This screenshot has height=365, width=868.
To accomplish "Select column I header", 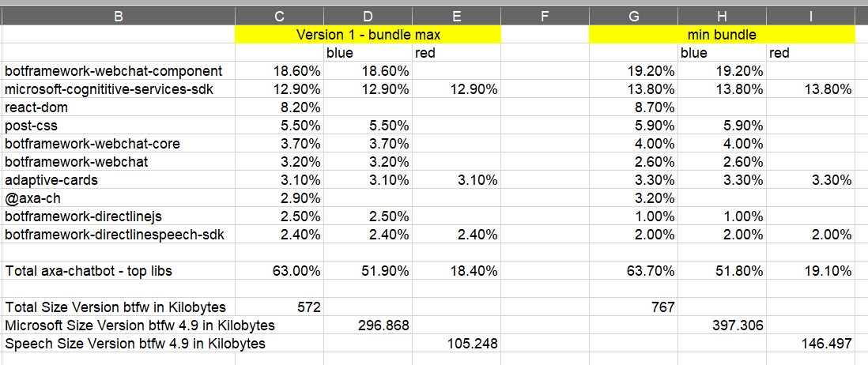I will pyautogui.click(x=811, y=16).
